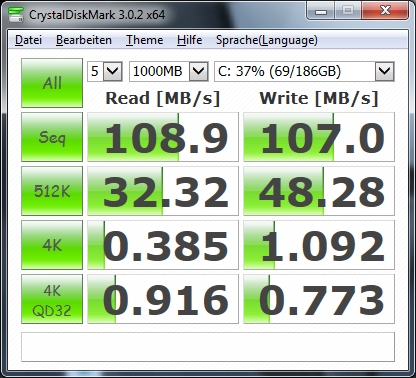This screenshot has height=378, width=416.
Task: Click the CrystalDiskMark app icon in title bar
Action: [16, 14]
